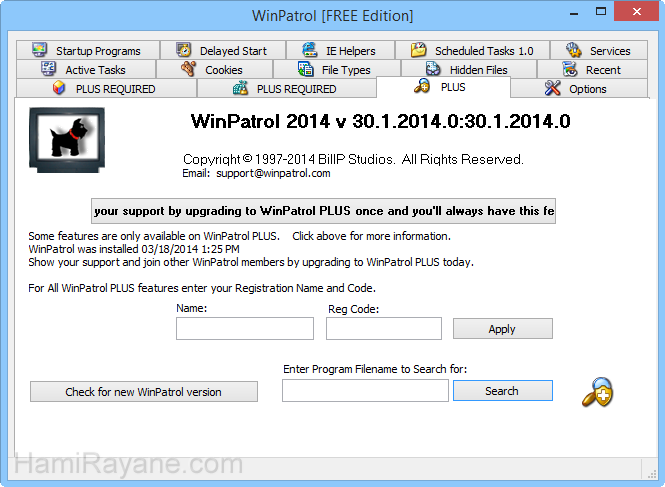Minimize the WinPatrol window
665x487 pixels.
(x=574, y=13)
